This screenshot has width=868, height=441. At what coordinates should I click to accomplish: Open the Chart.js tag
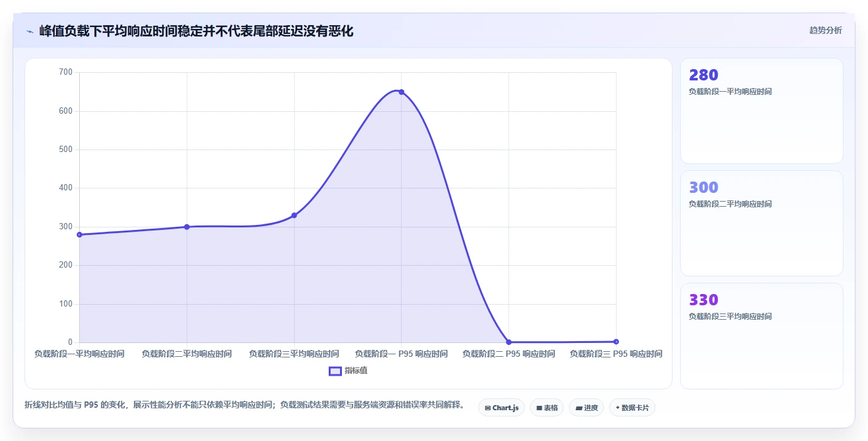[502, 408]
